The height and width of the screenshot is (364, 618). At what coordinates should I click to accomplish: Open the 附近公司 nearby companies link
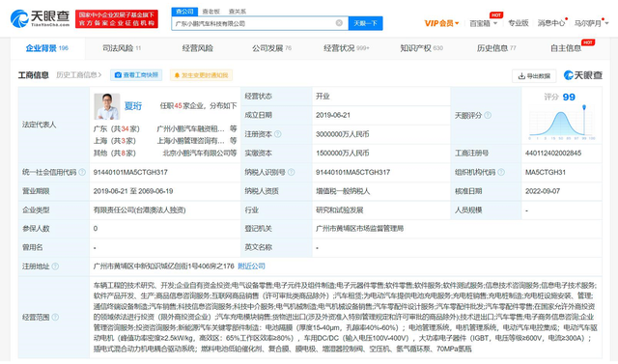click(251, 266)
